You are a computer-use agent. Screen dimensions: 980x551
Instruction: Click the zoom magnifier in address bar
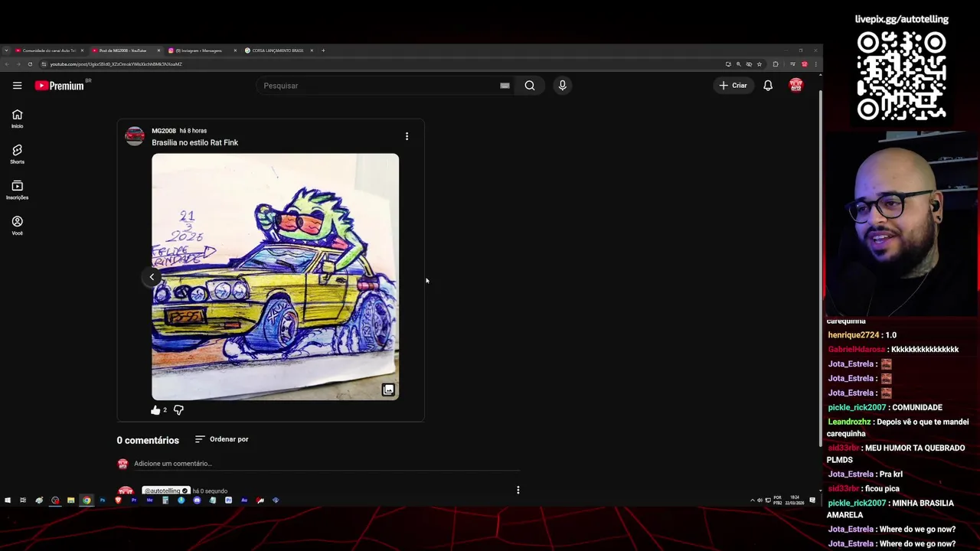pos(739,64)
